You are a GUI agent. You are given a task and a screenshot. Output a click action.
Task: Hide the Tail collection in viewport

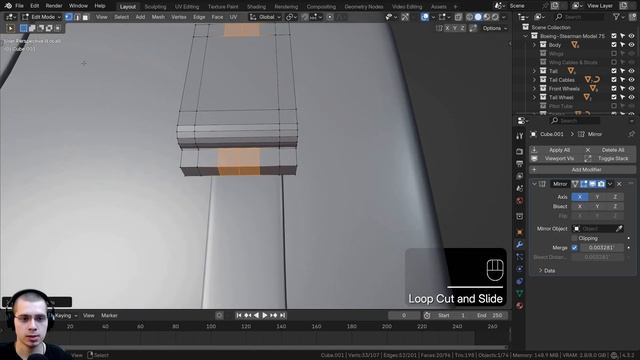tap(631, 71)
